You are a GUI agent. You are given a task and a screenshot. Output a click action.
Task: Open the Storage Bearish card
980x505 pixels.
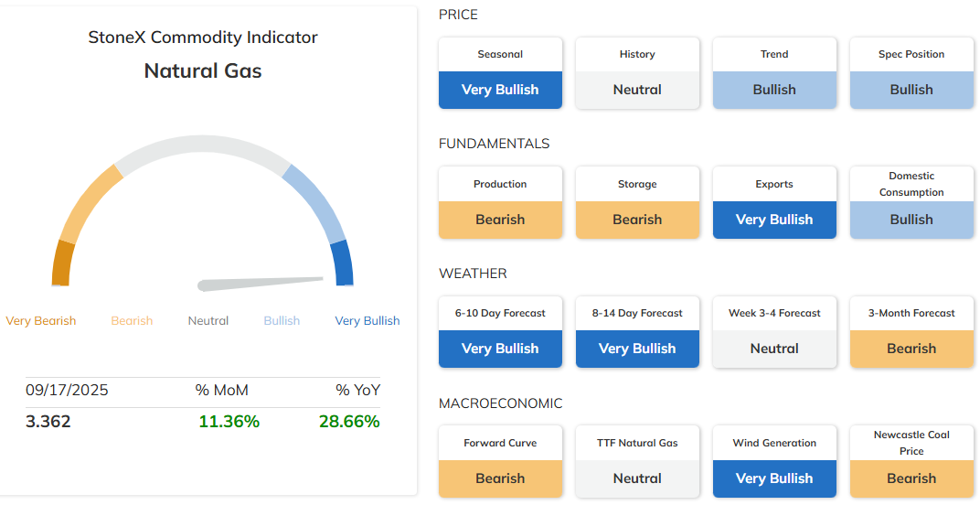[637, 202]
